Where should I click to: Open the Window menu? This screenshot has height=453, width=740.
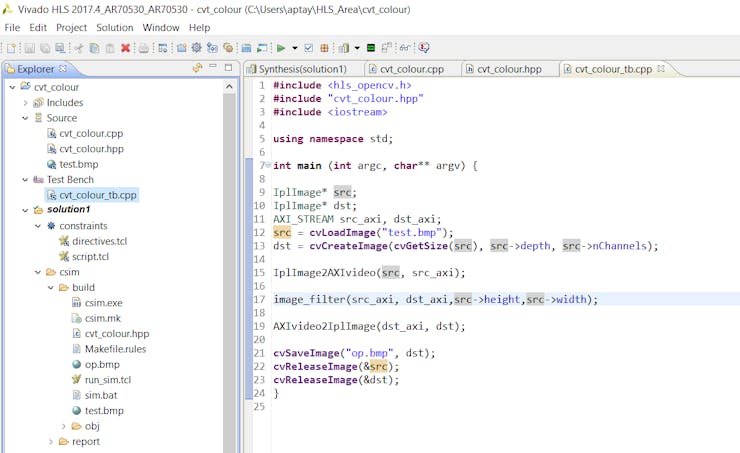(161, 27)
